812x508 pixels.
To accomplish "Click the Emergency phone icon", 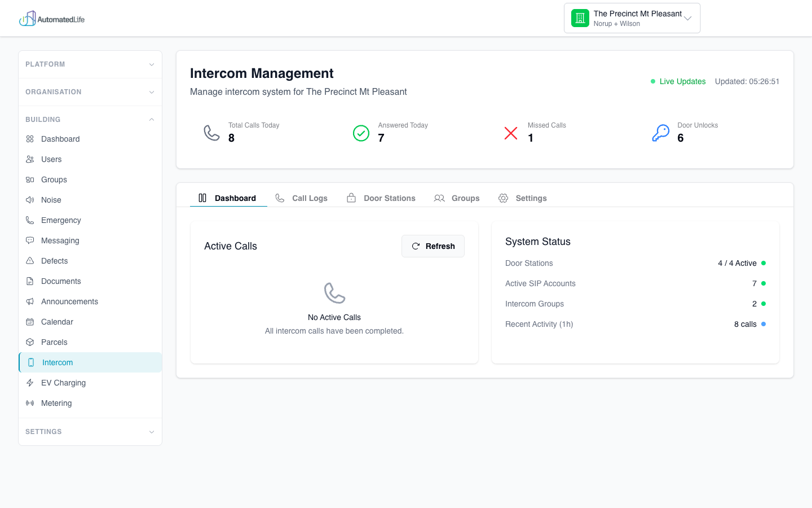I will pos(29,220).
